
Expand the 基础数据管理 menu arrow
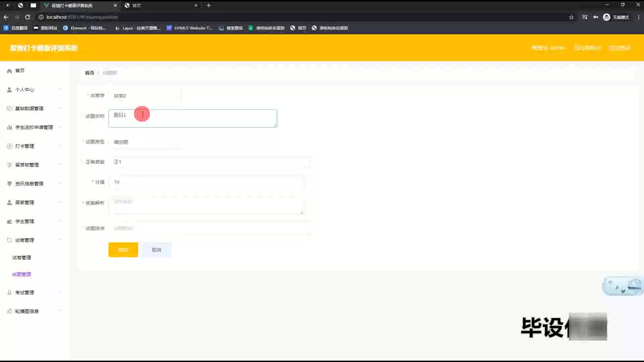tap(60, 108)
